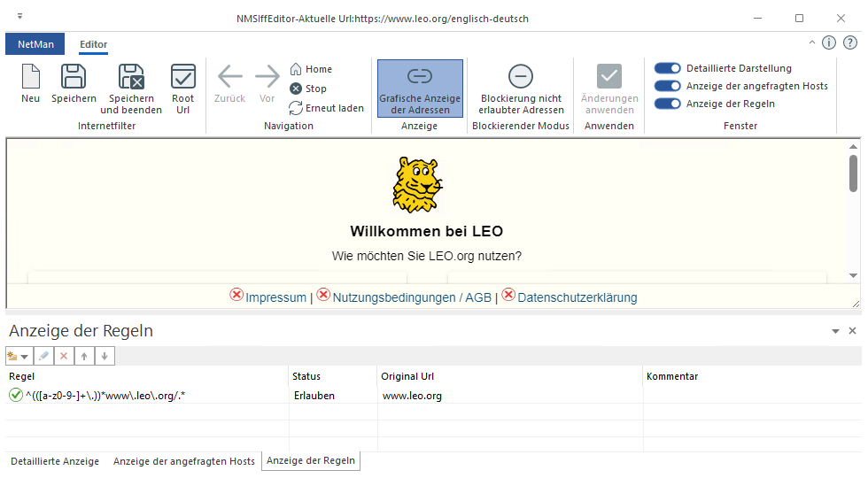The height and width of the screenshot is (478, 868).
Task: Disable Anzeige der angefragten Hosts switch
Action: (667, 86)
